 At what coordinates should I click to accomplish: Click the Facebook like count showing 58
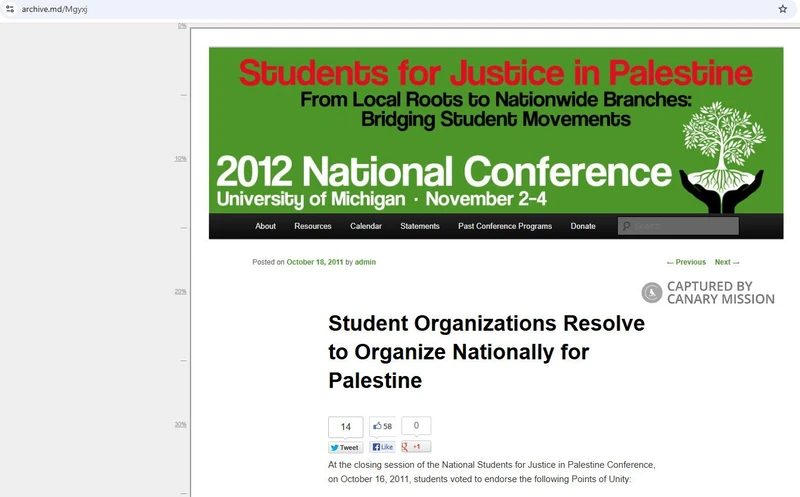coord(382,426)
